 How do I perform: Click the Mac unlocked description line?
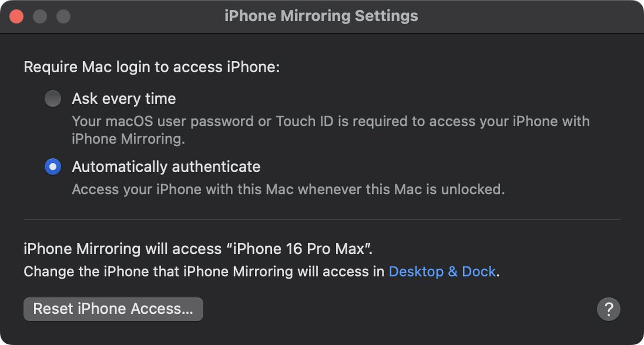289,189
